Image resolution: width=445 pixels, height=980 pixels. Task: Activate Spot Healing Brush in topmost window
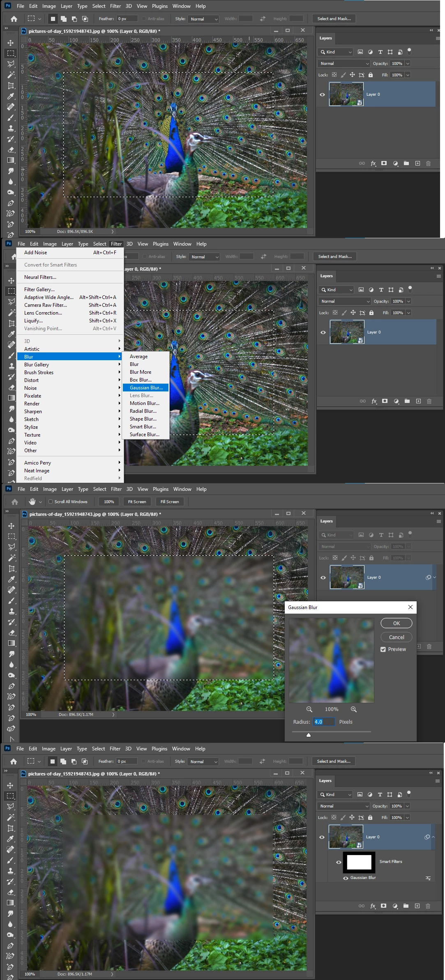[11, 107]
